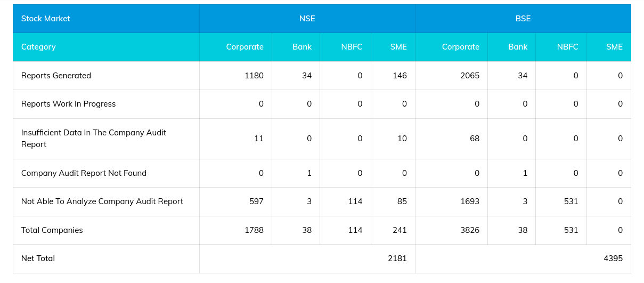Select value 1180 in Reports Generated row

tap(254, 76)
